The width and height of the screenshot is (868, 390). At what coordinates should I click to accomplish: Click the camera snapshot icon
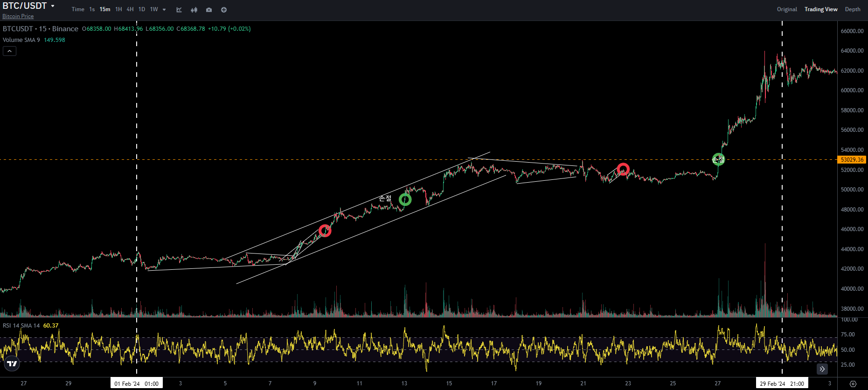coord(209,10)
